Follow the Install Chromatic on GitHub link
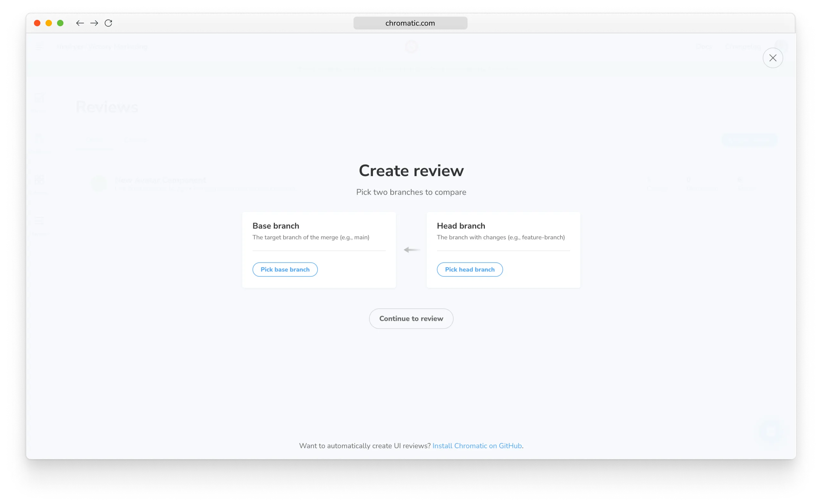 [477, 446]
